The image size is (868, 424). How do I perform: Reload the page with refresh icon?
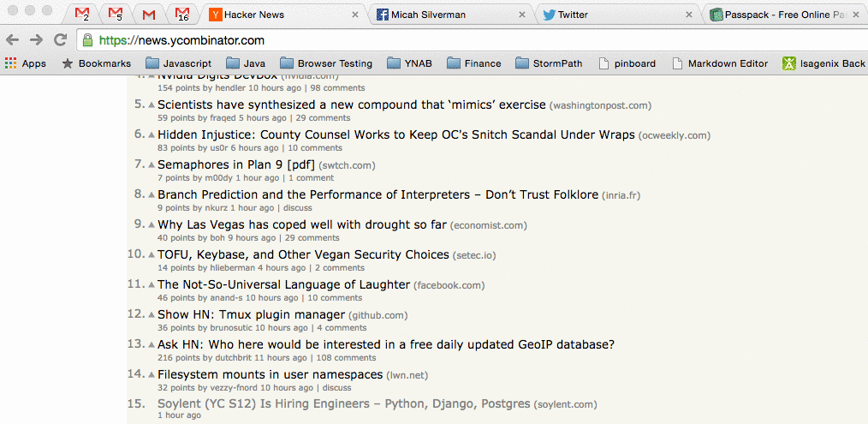[60, 40]
